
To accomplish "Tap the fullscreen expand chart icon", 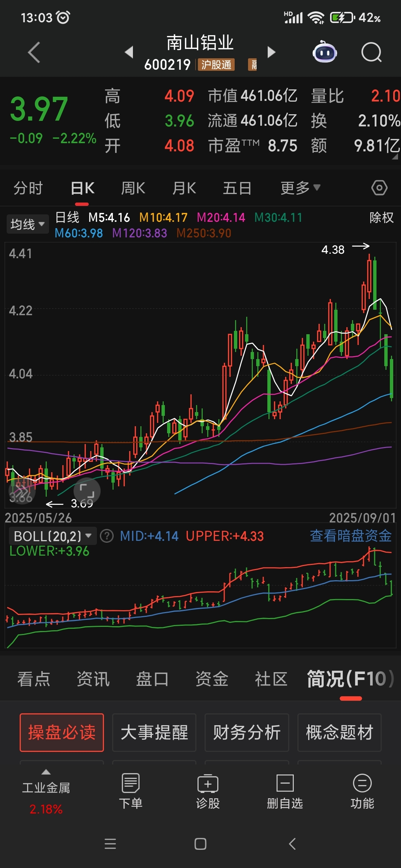I will [x=87, y=491].
